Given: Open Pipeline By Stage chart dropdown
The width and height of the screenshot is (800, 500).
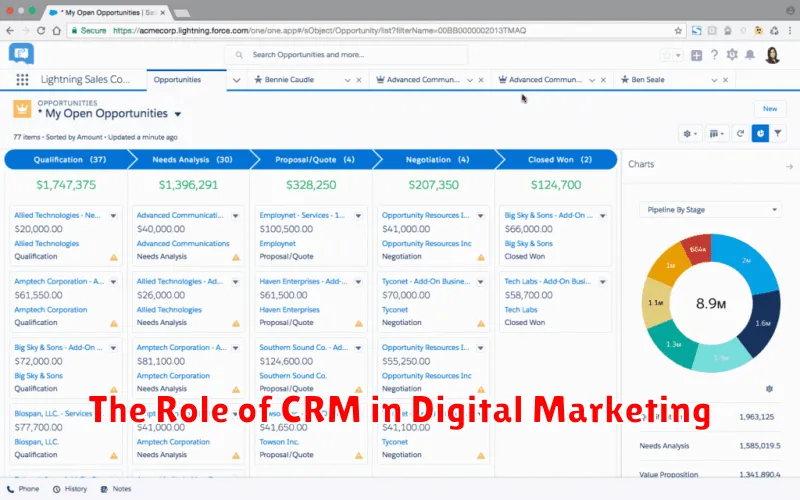Looking at the screenshot, I should [x=710, y=210].
